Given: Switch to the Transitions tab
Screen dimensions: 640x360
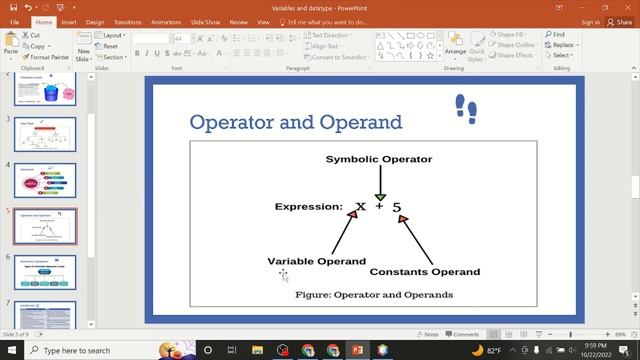Looking at the screenshot, I should pos(127,22).
